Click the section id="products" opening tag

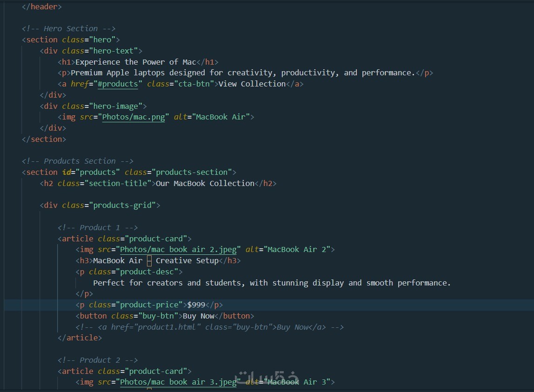click(x=129, y=173)
